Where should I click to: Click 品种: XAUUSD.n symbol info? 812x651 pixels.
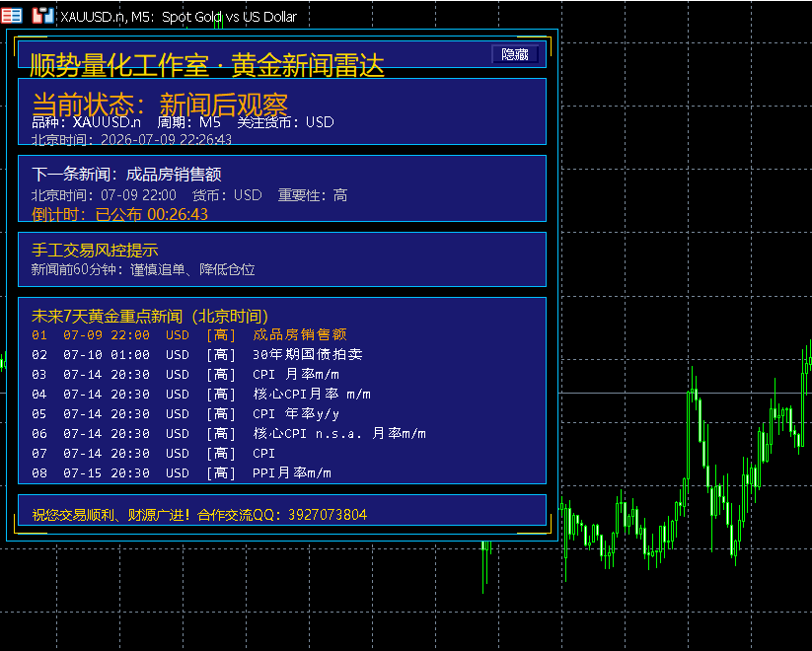click(86, 122)
